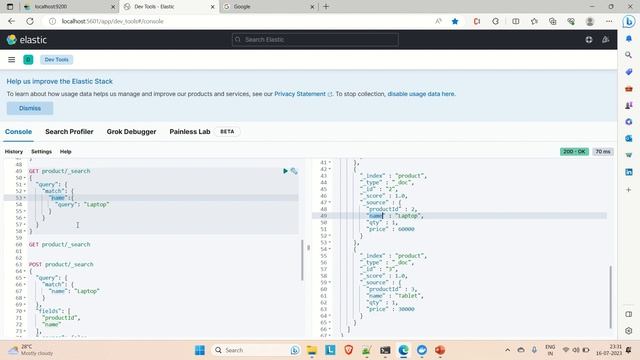Image resolution: width=640 pixels, height=360 pixels.
Task: Collapse output "_source" block at line 47
Action: [330, 202]
